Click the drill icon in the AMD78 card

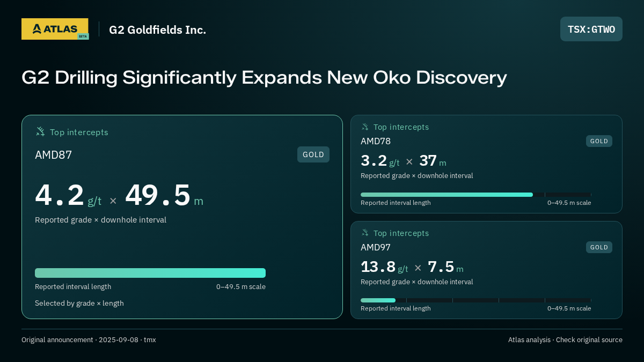click(x=365, y=127)
